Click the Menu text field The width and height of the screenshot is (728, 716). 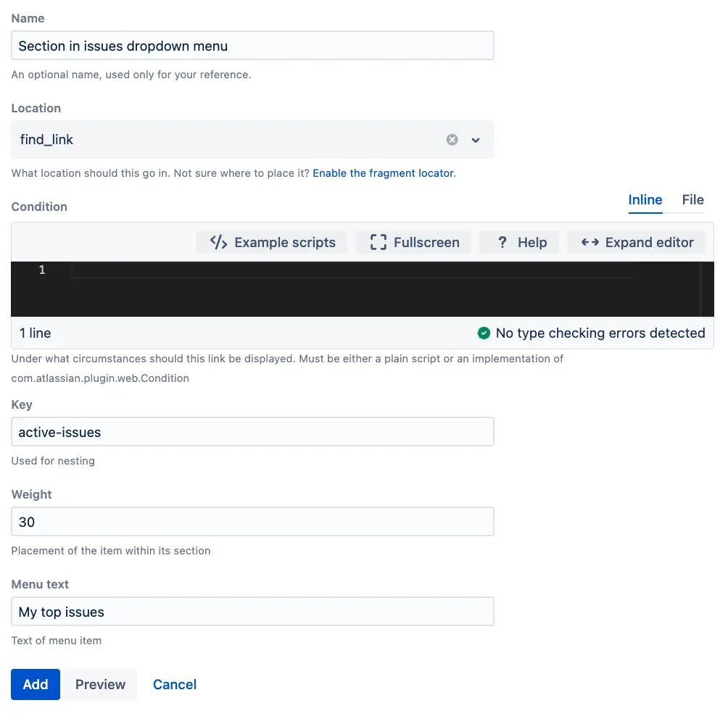click(252, 611)
